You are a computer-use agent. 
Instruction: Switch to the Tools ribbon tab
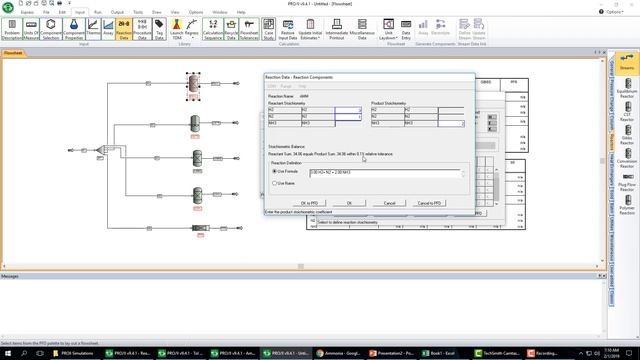(x=138, y=12)
